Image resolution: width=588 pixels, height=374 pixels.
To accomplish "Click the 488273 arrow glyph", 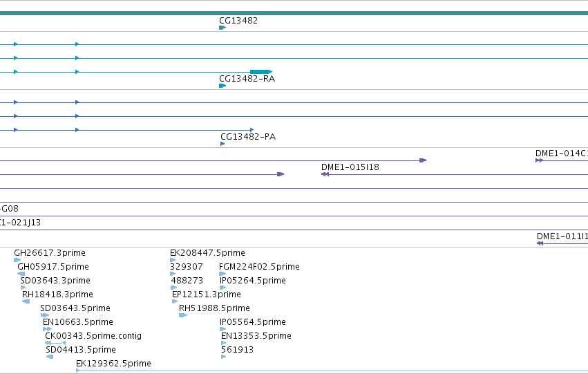I will point(174,288).
